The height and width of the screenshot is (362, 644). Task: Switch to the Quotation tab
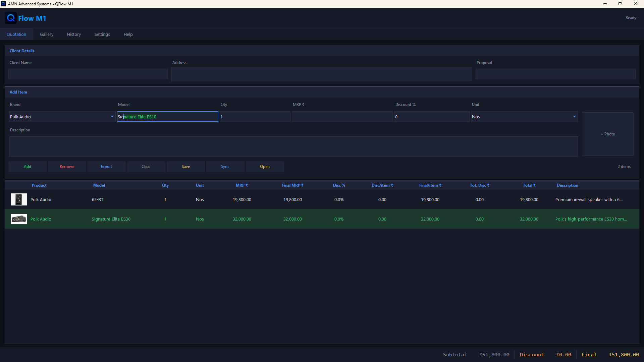(16, 34)
